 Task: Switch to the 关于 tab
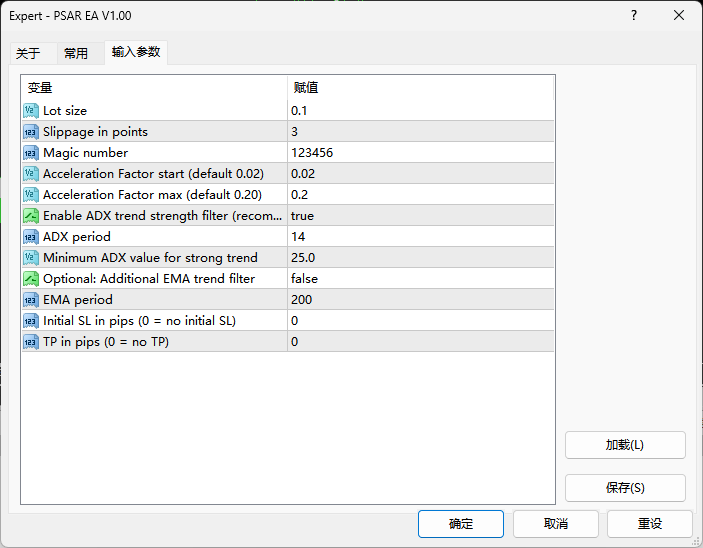click(x=28, y=54)
